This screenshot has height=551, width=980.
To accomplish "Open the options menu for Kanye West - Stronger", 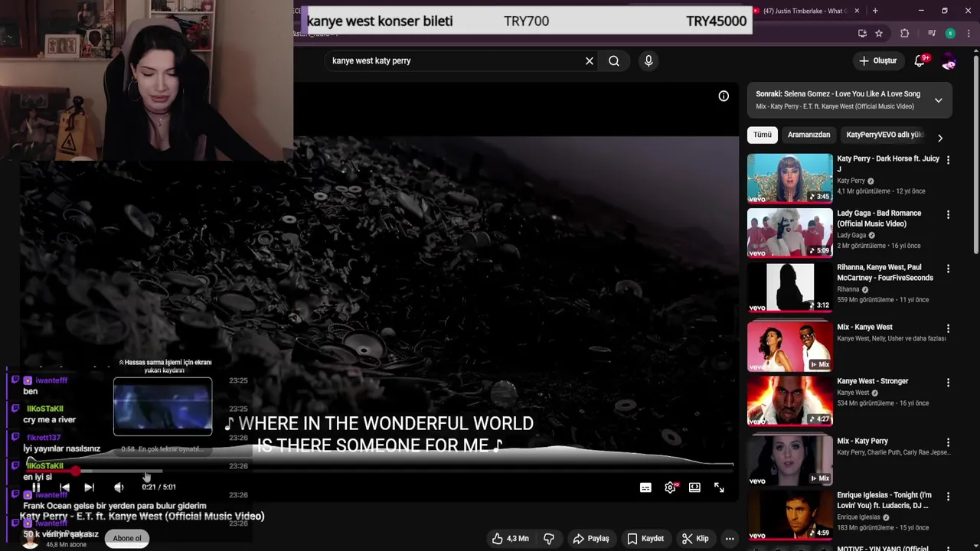I will [948, 383].
